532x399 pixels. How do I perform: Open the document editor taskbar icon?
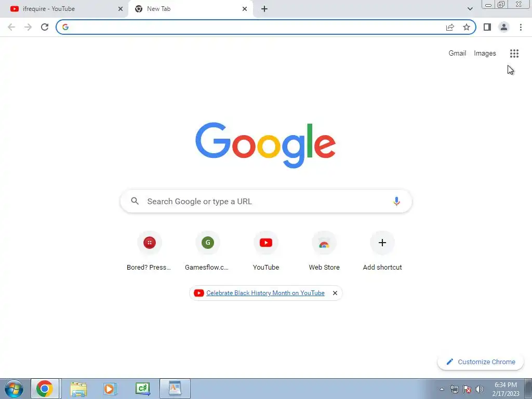[175, 389]
